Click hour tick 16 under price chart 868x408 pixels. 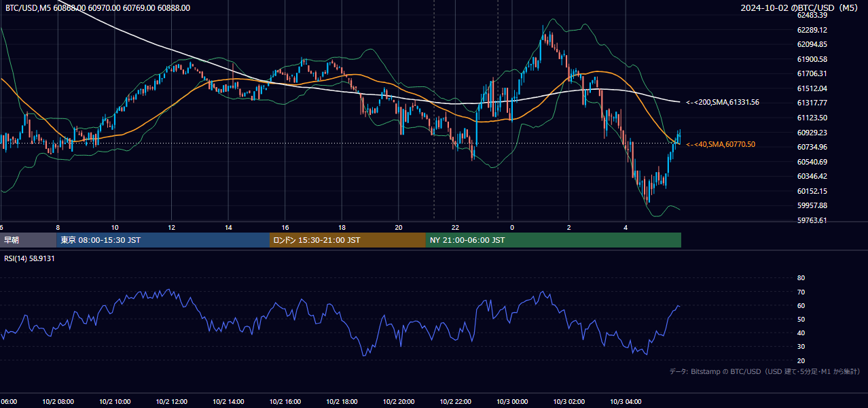pyautogui.click(x=285, y=227)
